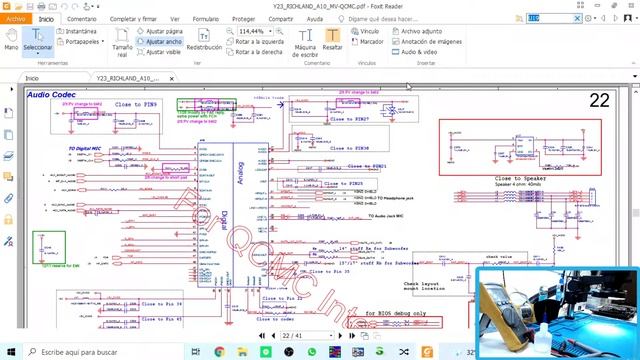
Task: Open the Windows Start menu
Action: point(11,352)
